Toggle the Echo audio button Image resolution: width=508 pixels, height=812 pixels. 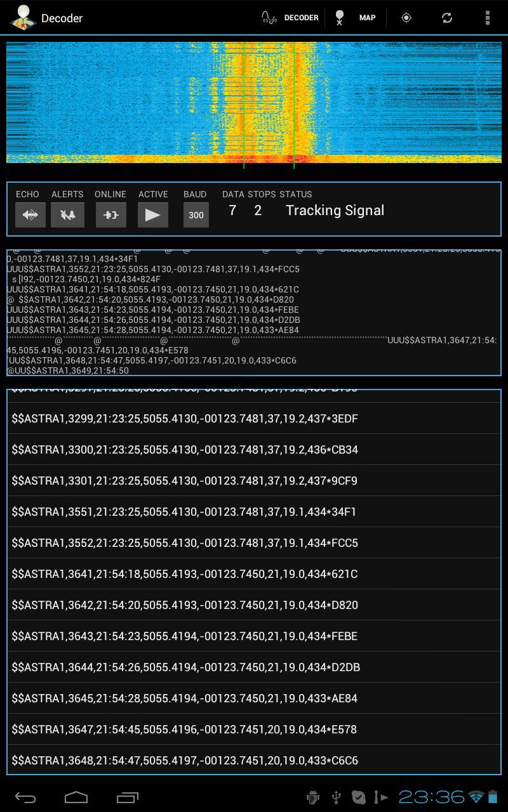tap(30, 215)
